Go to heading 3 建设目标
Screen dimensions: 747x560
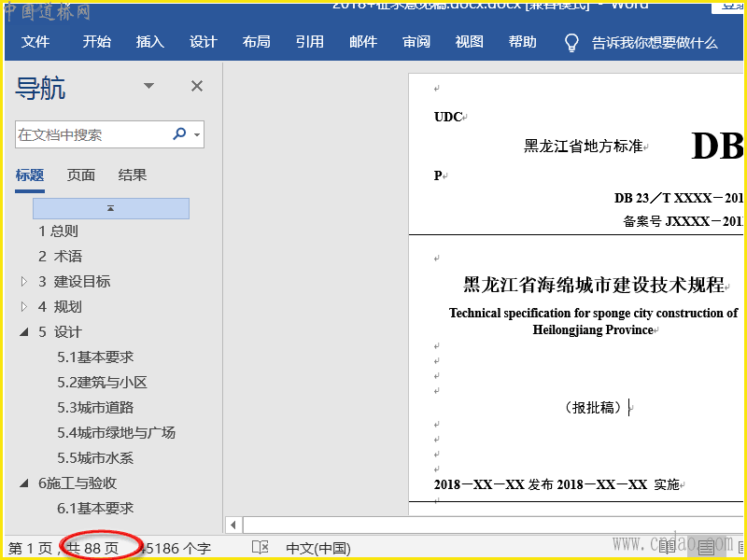point(75,282)
